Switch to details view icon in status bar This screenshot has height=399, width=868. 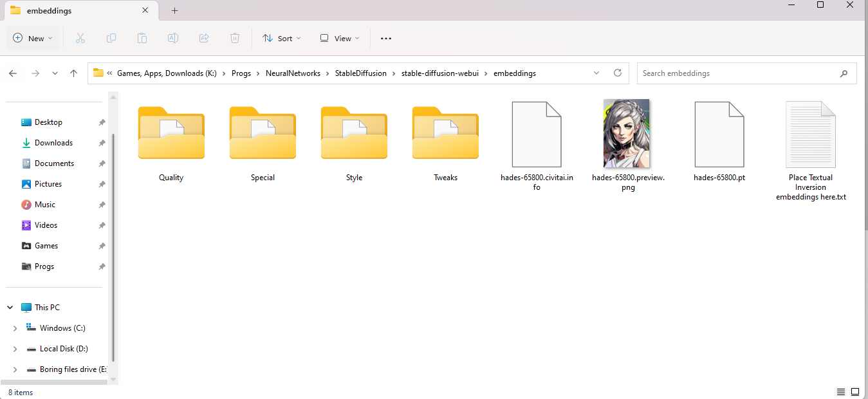click(841, 392)
